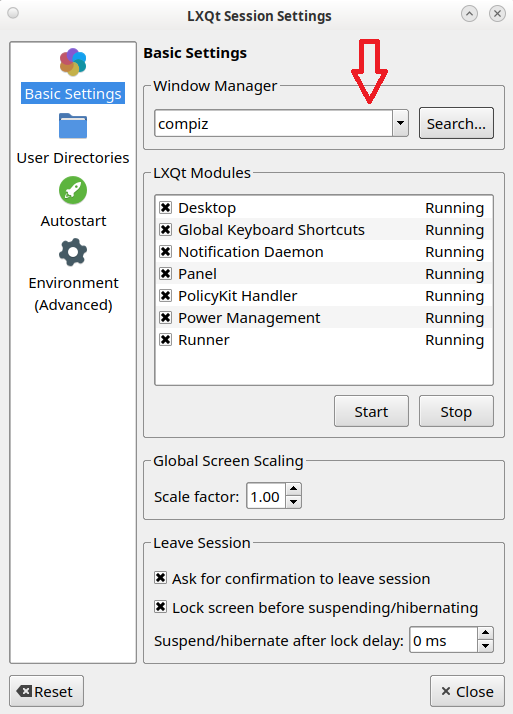The height and width of the screenshot is (714, 513).
Task: Increase the Scale factor with up arrow
Action: (x=294, y=490)
